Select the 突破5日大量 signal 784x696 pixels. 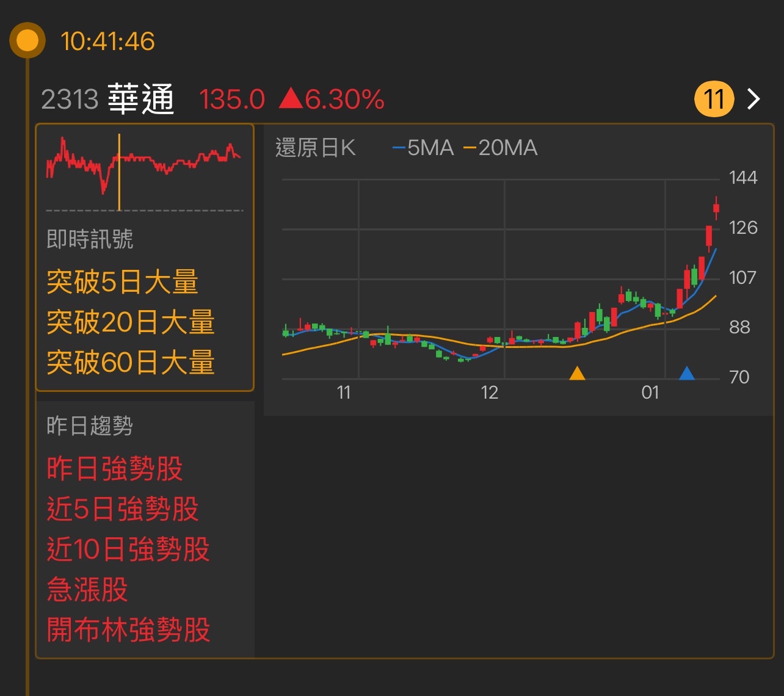123,282
